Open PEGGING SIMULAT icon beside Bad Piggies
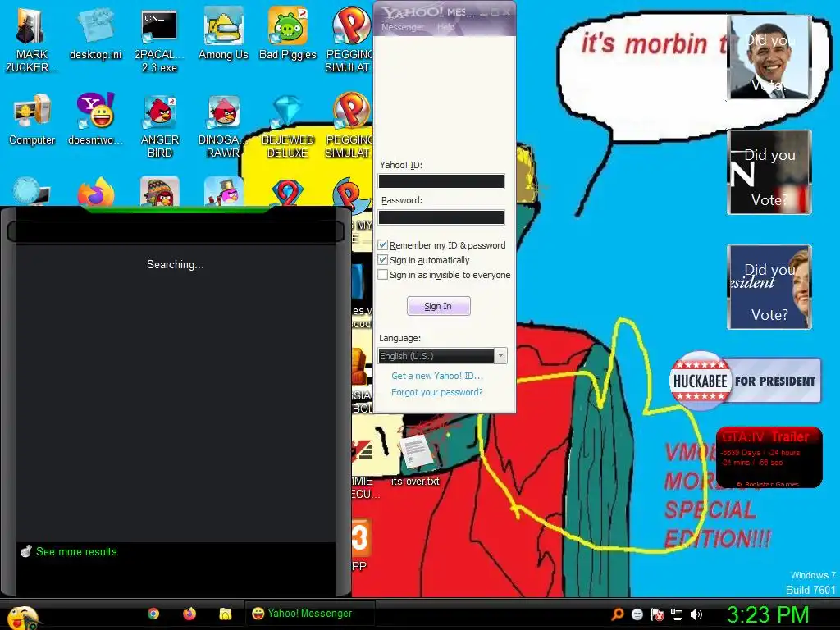This screenshot has height=630, width=840. 349,40
